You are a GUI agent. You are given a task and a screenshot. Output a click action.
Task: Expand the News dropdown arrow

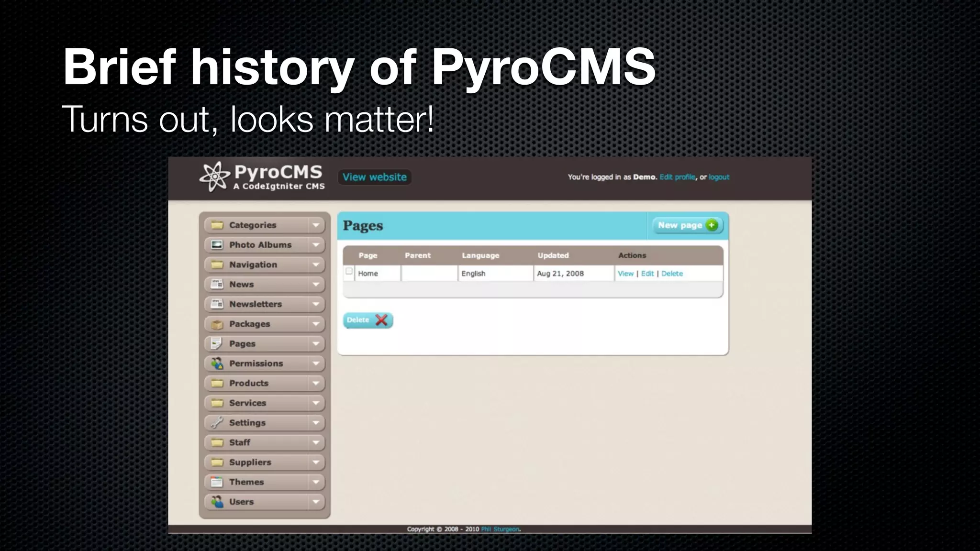pyautogui.click(x=316, y=284)
